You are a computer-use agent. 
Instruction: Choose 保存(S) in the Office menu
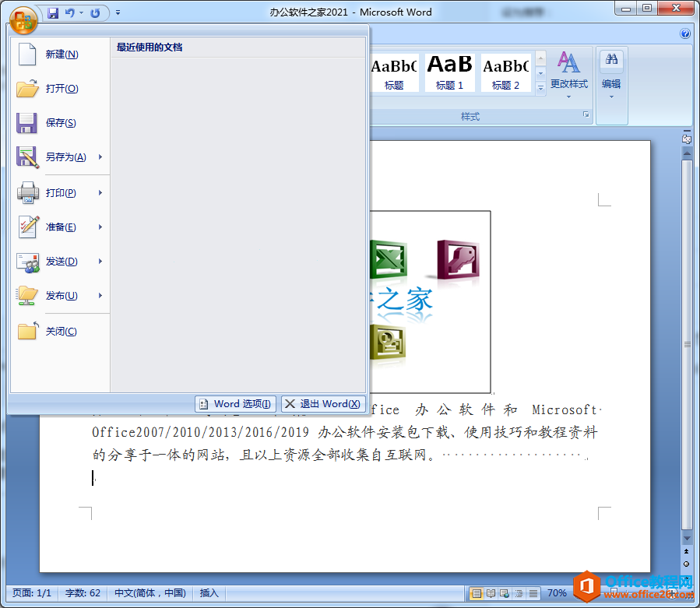click(60, 123)
